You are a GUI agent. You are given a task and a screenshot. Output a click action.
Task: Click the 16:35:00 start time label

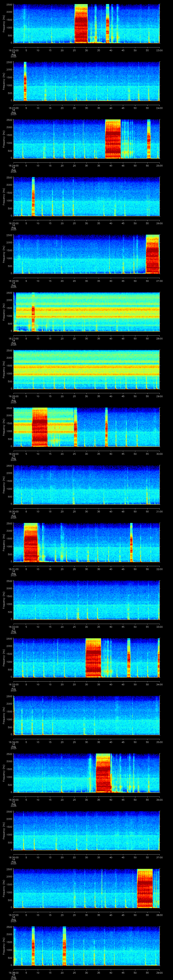[x=13, y=800]
